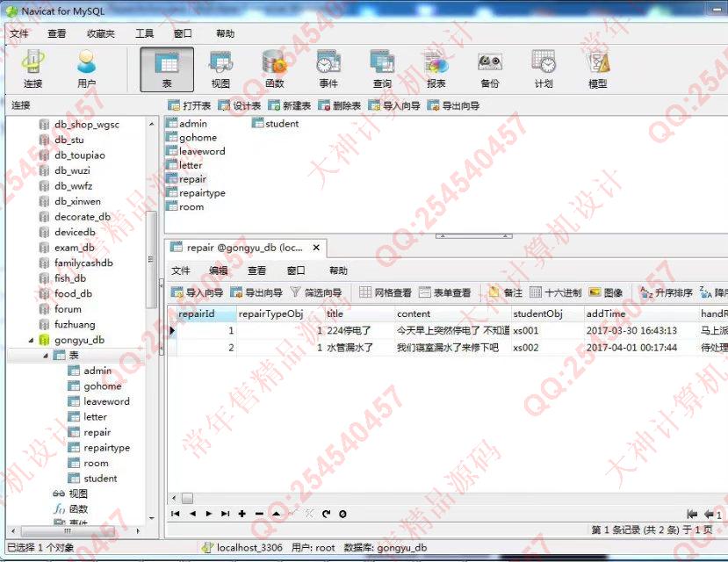The image size is (728, 562).
Task: Go to last record in navigator
Action: click(x=225, y=514)
